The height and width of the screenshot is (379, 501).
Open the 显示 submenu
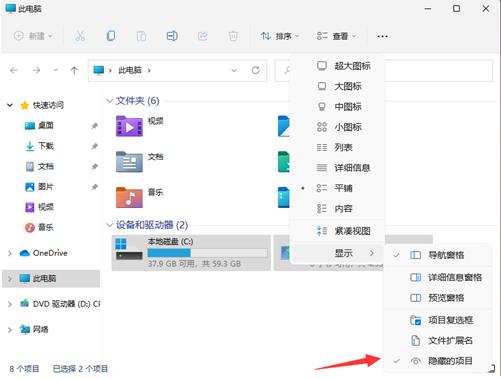pos(337,253)
